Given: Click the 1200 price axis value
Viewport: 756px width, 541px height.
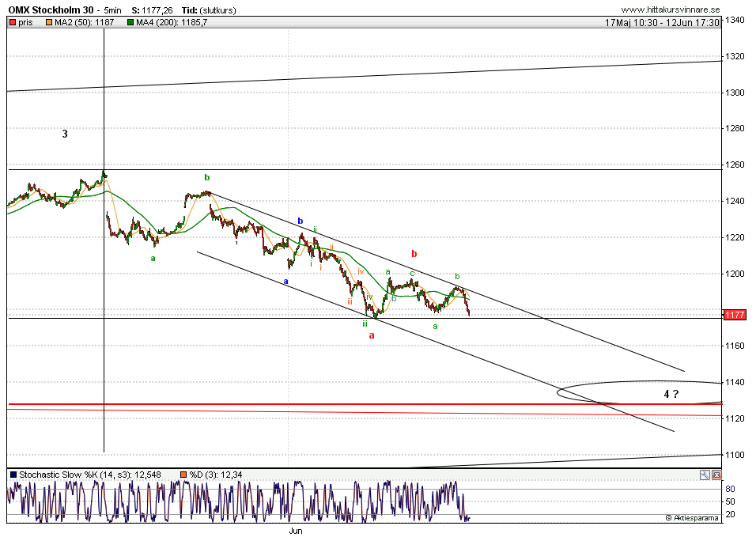Looking at the screenshot, I should click(735, 274).
